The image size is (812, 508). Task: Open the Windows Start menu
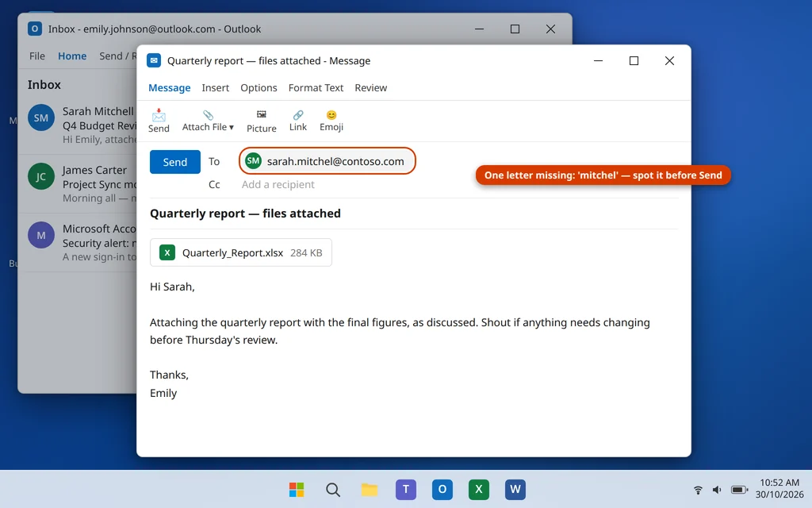point(297,489)
